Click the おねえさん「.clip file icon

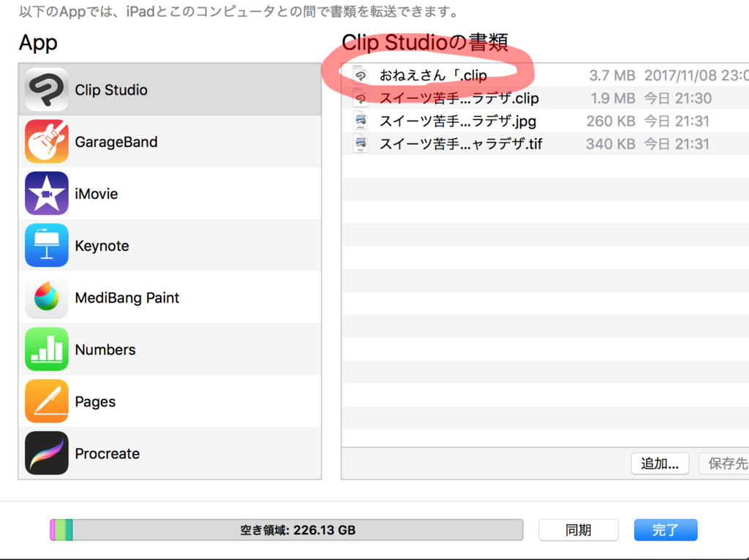360,75
